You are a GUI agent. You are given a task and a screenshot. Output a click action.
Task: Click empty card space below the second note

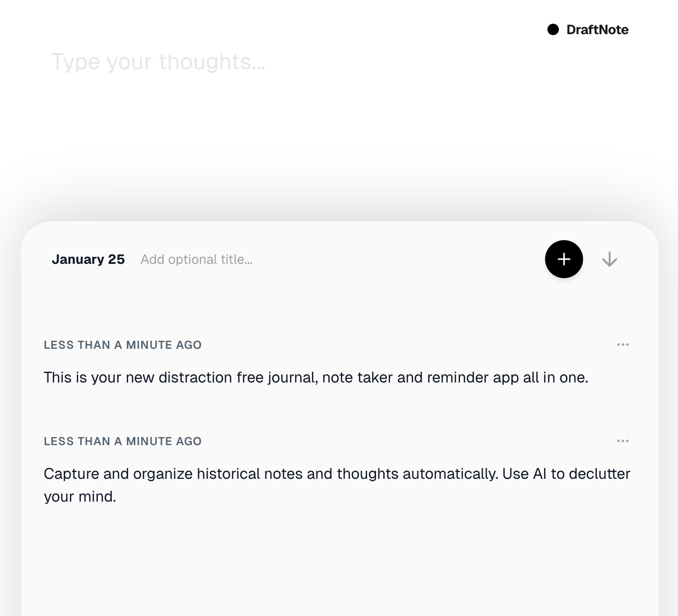click(x=339, y=560)
